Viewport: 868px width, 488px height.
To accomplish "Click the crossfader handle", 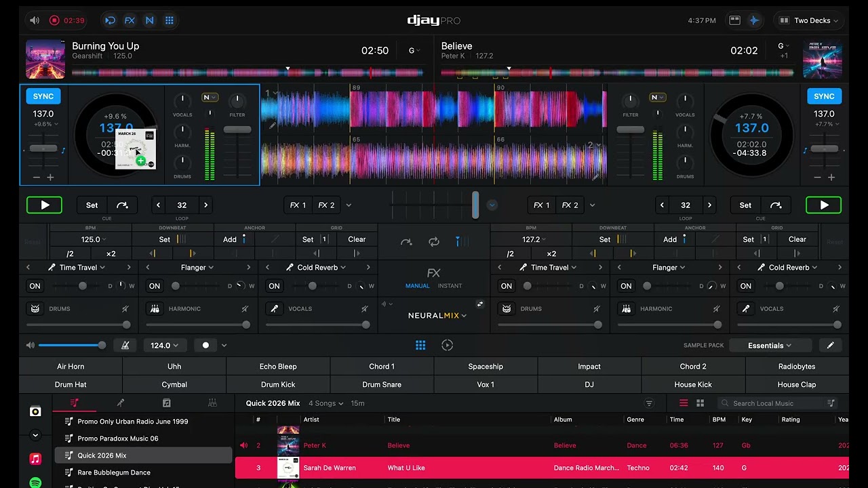I will coord(475,205).
